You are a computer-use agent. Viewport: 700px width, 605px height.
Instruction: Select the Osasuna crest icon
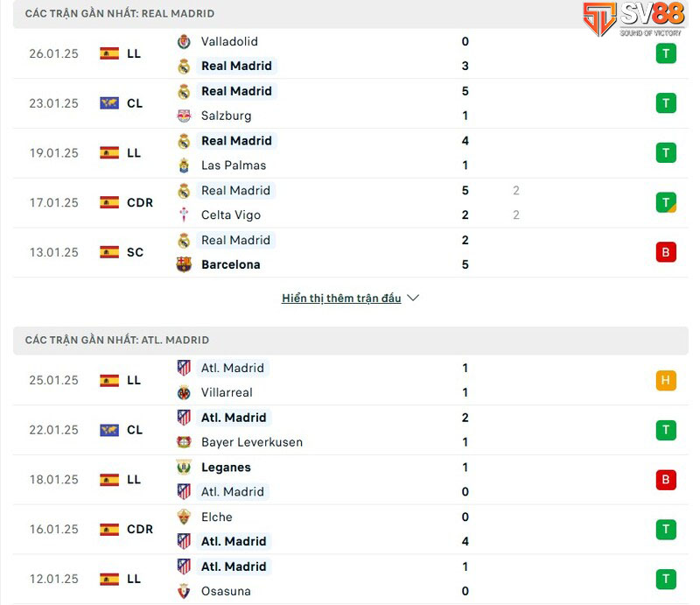pos(185,591)
